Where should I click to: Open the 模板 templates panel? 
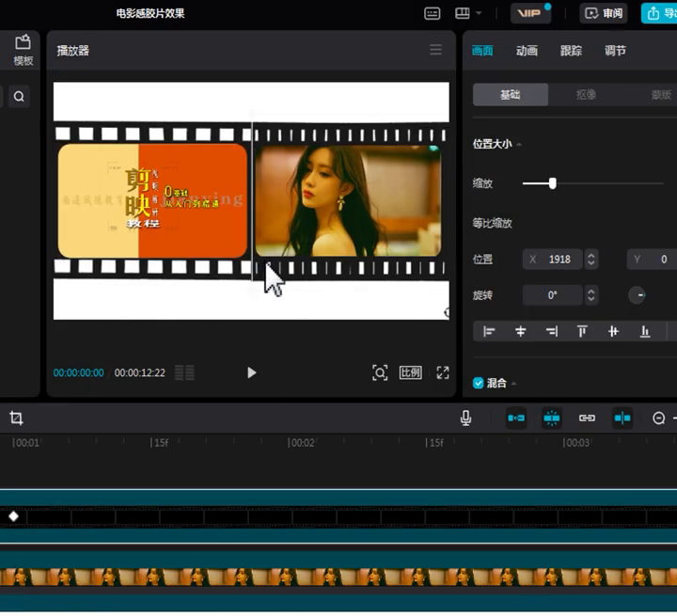tap(23, 51)
